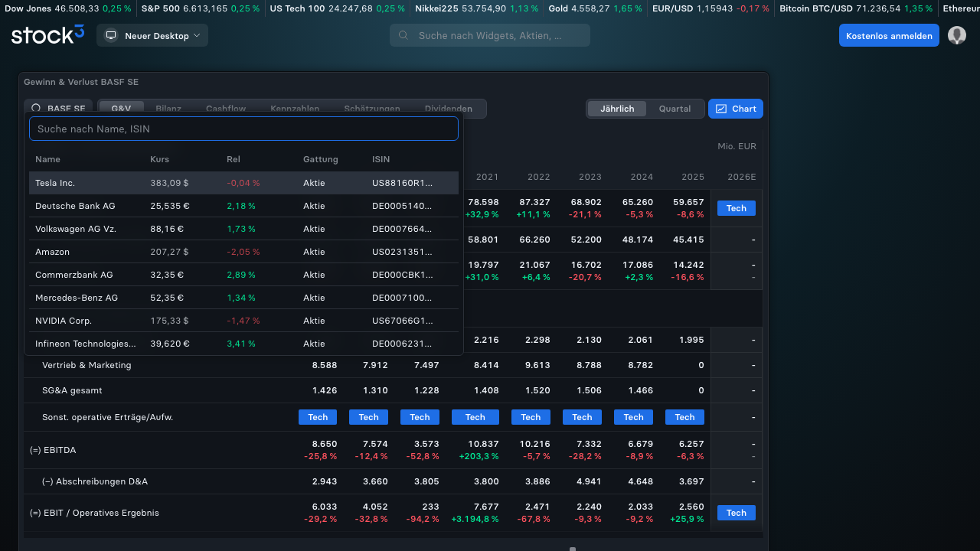Image resolution: width=980 pixels, height=551 pixels.
Task: Click the Chart button
Action: (736, 109)
